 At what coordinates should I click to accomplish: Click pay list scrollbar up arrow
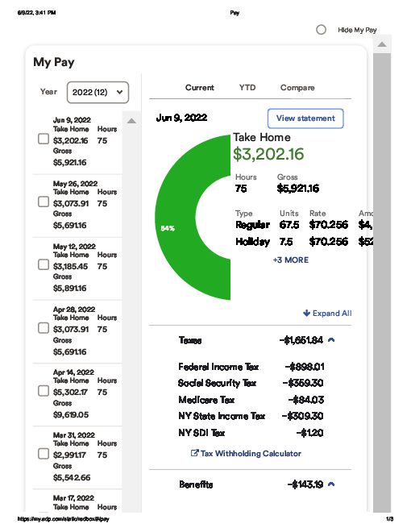pyautogui.click(x=131, y=121)
